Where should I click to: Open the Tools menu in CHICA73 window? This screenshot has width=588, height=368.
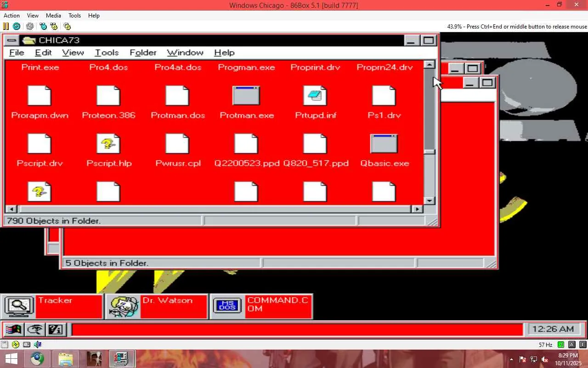pos(107,53)
